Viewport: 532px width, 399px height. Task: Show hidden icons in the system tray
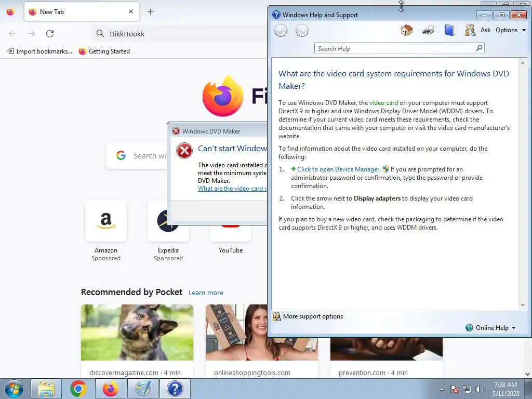point(442,389)
